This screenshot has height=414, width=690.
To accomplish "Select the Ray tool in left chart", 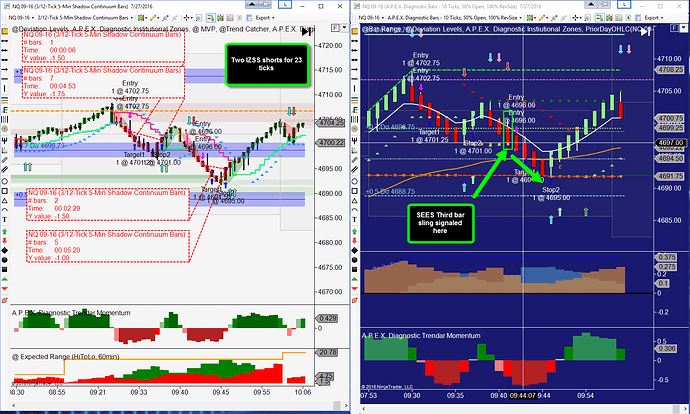I will click(5, 60).
